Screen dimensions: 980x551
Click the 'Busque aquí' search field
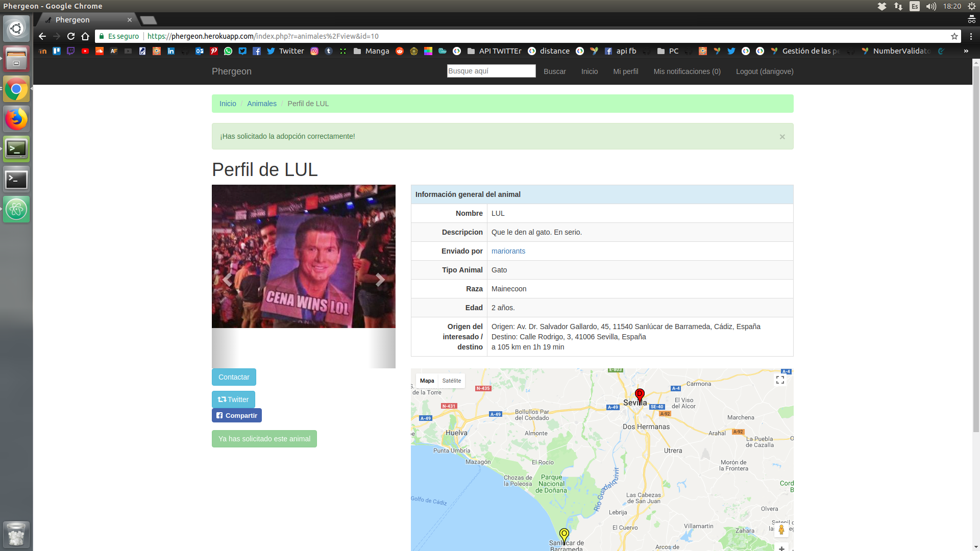pyautogui.click(x=491, y=71)
